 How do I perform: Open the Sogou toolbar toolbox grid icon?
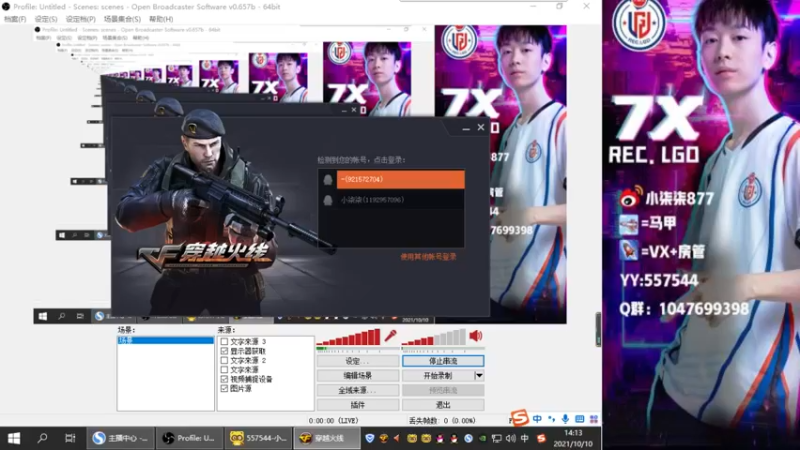click(x=594, y=419)
